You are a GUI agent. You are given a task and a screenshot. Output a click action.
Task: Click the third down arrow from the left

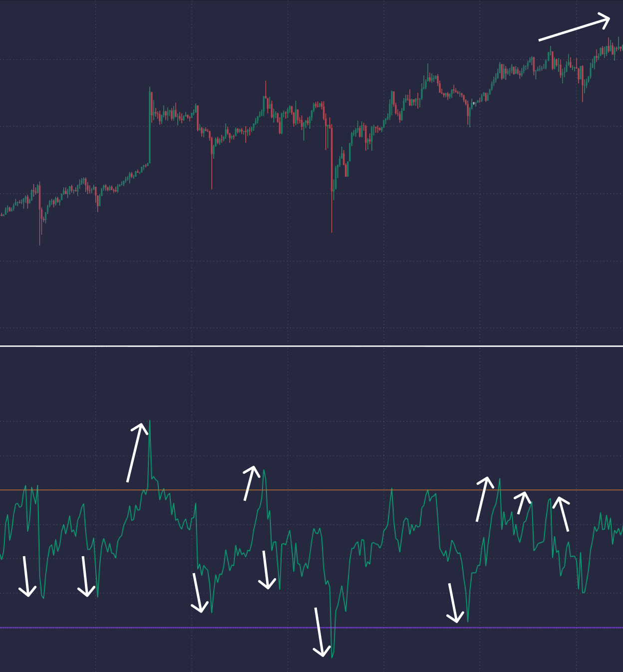pos(198,593)
